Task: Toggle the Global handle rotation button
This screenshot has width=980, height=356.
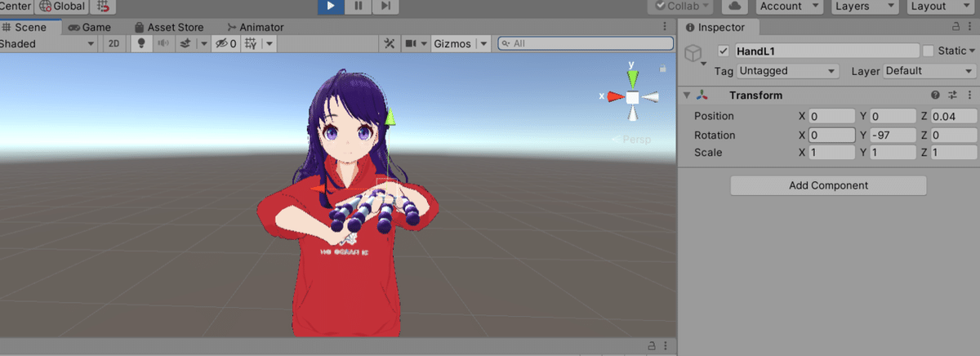Action: coord(62,6)
